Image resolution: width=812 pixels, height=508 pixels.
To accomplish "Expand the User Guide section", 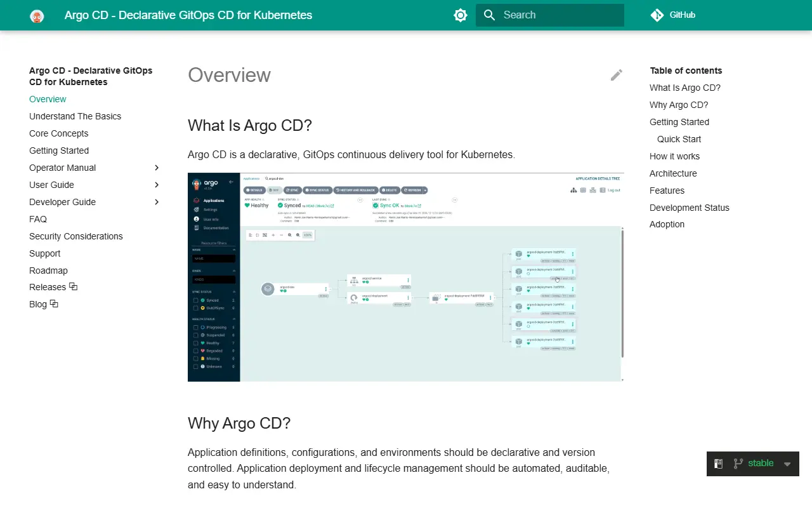I will (157, 185).
